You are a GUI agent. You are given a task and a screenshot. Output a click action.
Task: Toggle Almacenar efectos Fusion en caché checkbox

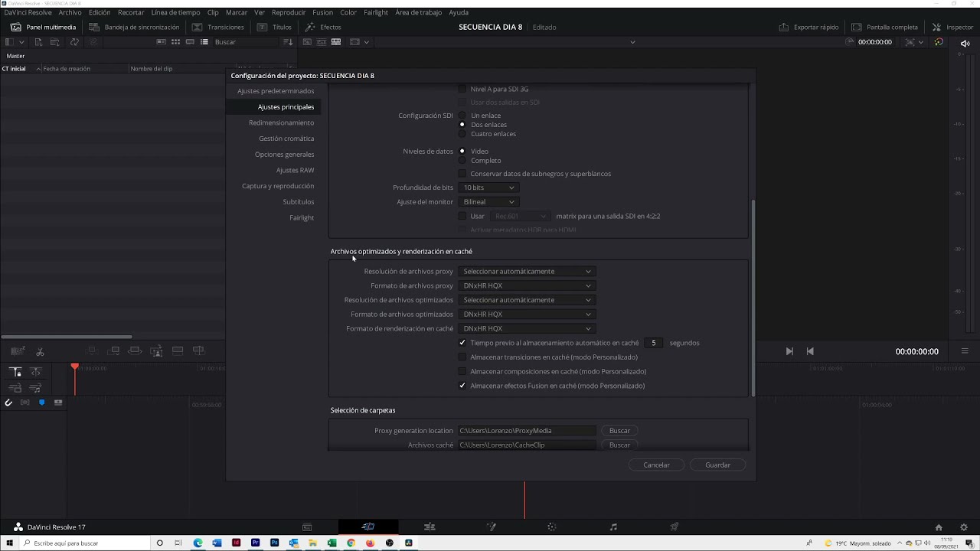pos(462,386)
